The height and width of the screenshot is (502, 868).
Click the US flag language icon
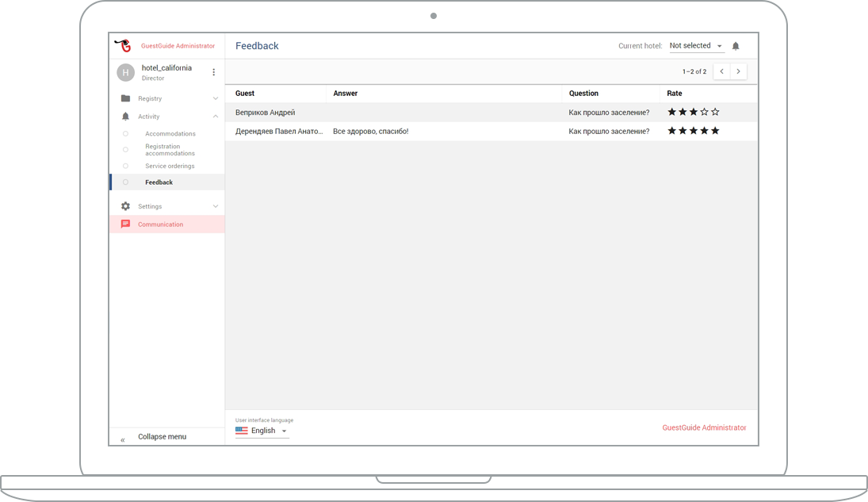(241, 431)
